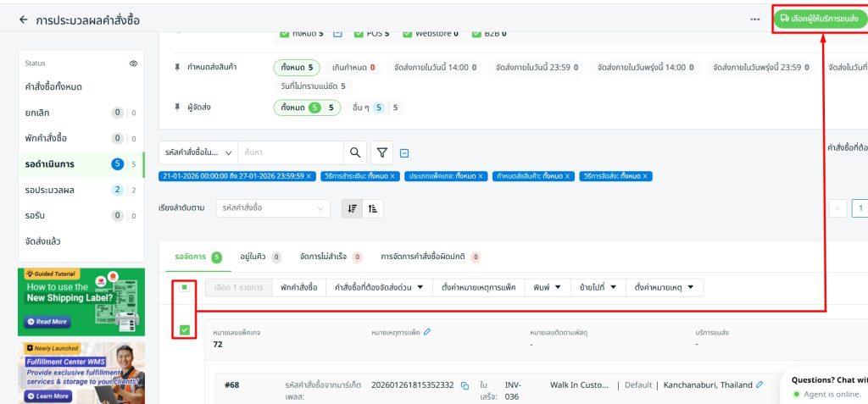Select รอประมวลผล in the status sidebar
The height and width of the screenshot is (404, 868).
(50, 190)
